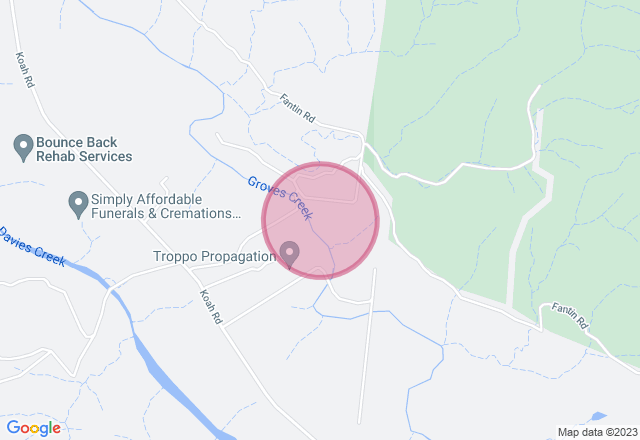Screen dimensions: 640x440
Task: Select the Troppo Propagation text label
Action: [x=215, y=257]
